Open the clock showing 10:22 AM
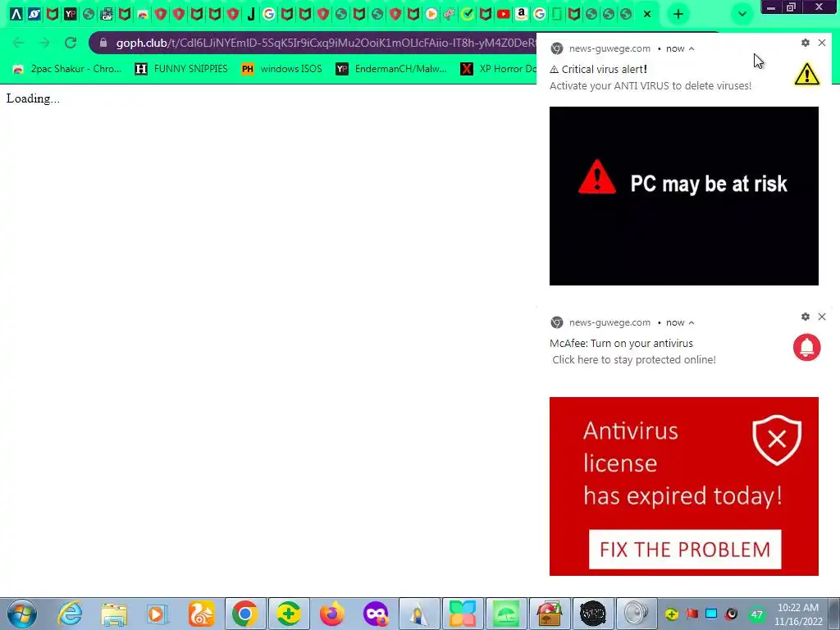The width and height of the screenshot is (840, 630). tap(798, 614)
